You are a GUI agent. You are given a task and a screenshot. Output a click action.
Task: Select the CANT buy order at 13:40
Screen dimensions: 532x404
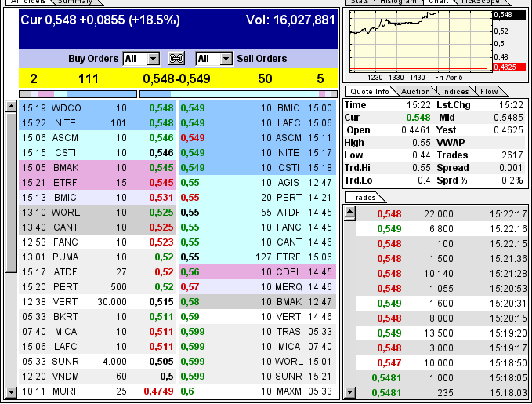tap(97, 227)
